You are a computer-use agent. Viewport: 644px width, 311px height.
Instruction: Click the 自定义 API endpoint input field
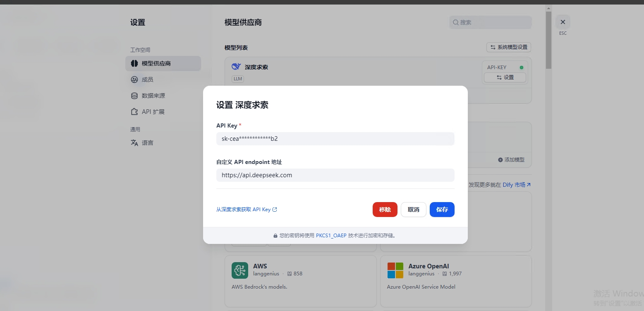(335, 175)
